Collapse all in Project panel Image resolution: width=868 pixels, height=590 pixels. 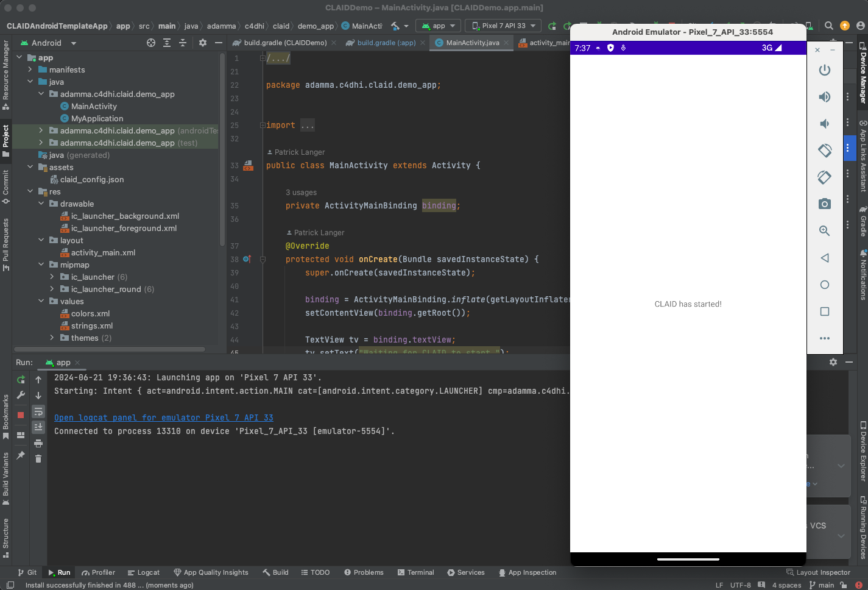point(183,43)
